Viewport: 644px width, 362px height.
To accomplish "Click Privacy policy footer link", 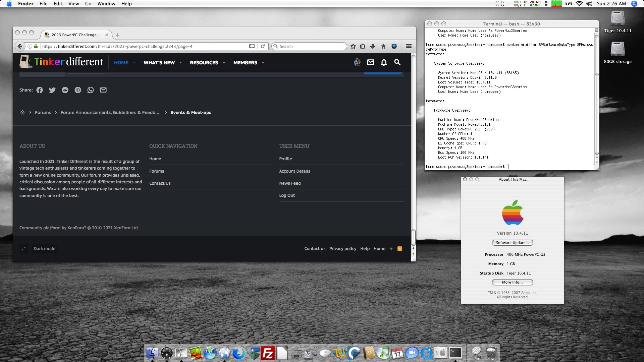I will point(342,249).
